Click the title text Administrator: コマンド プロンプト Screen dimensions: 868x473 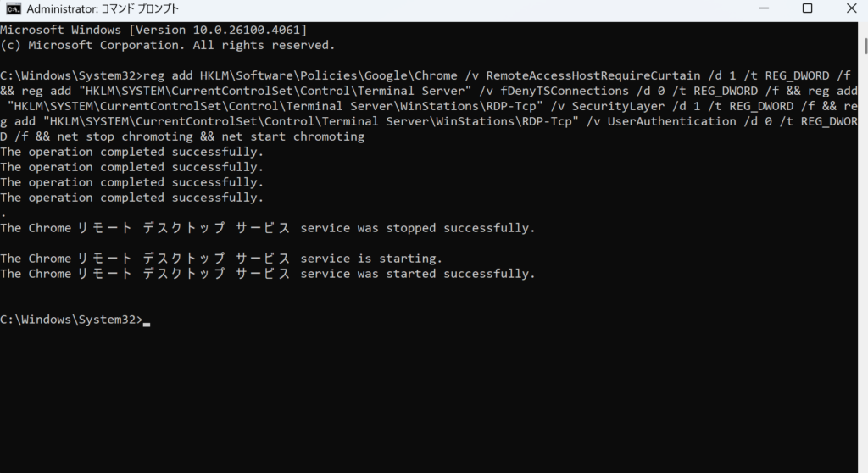103,8
